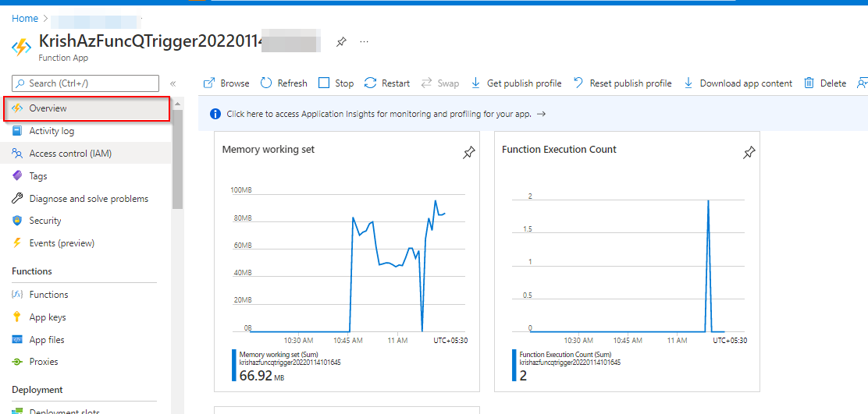Click the Refresh toolbar icon

coord(266,83)
